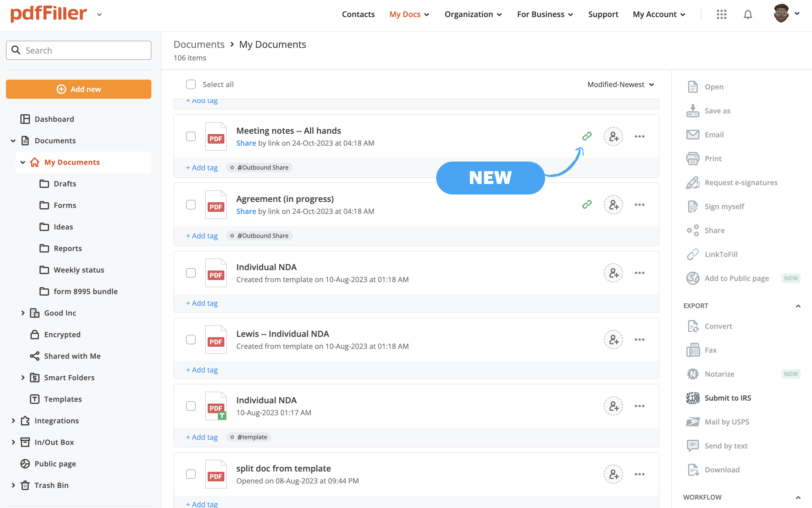The width and height of the screenshot is (812, 508).
Task: Open the Modified-Newest sort dropdown
Action: tap(620, 84)
